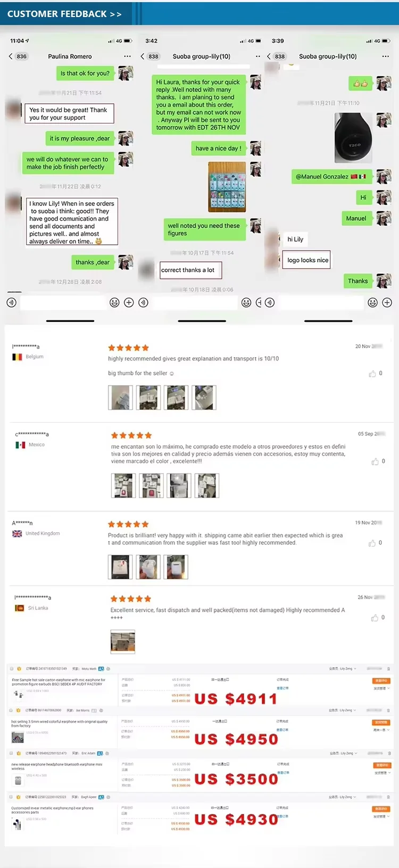This screenshot has height=868, width=399.
Task: Tap the back arrow beside Paulina Romero
Action: point(10,56)
